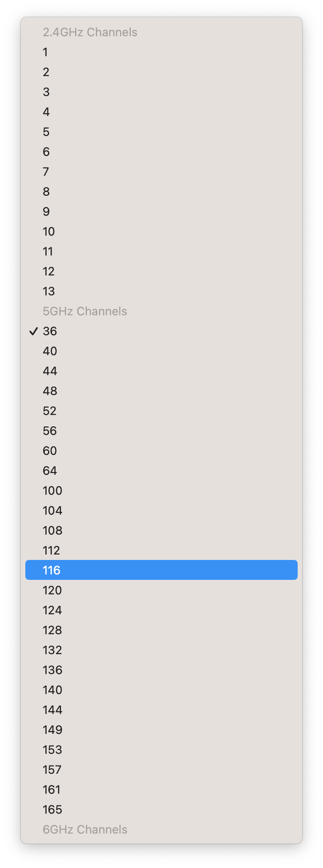
Task: Pick channel 157 from the menu
Action: tap(52, 770)
